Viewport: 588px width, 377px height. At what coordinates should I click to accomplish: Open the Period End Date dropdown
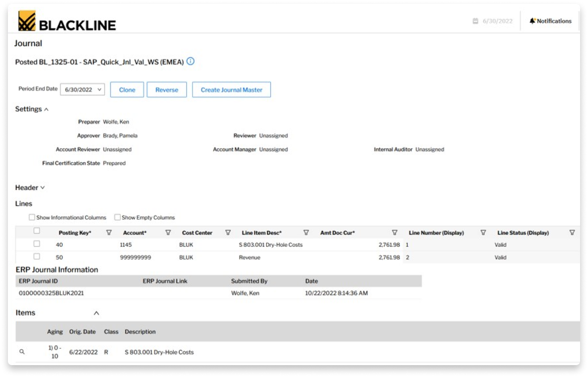82,90
